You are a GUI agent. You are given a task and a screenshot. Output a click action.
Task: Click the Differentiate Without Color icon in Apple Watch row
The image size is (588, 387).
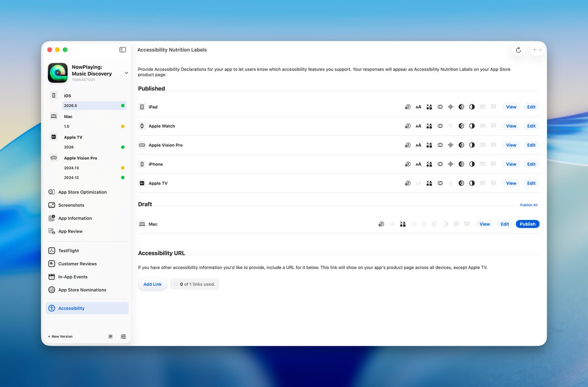pyautogui.click(x=429, y=126)
